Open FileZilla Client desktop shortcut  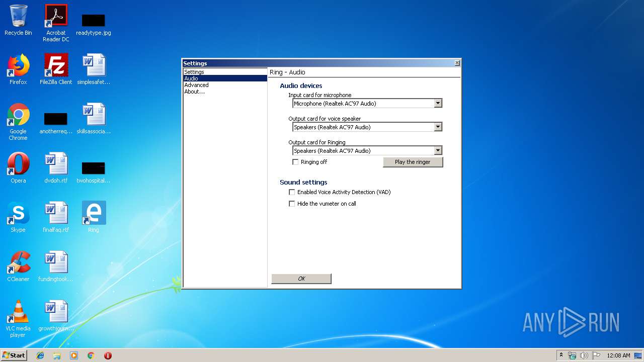coord(56,69)
